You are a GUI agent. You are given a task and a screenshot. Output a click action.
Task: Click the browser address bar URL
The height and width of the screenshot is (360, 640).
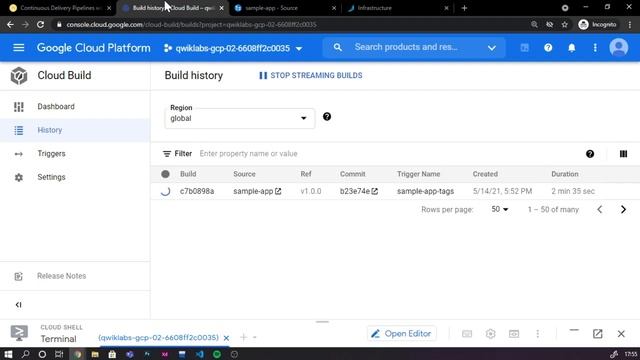coord(191,24)
